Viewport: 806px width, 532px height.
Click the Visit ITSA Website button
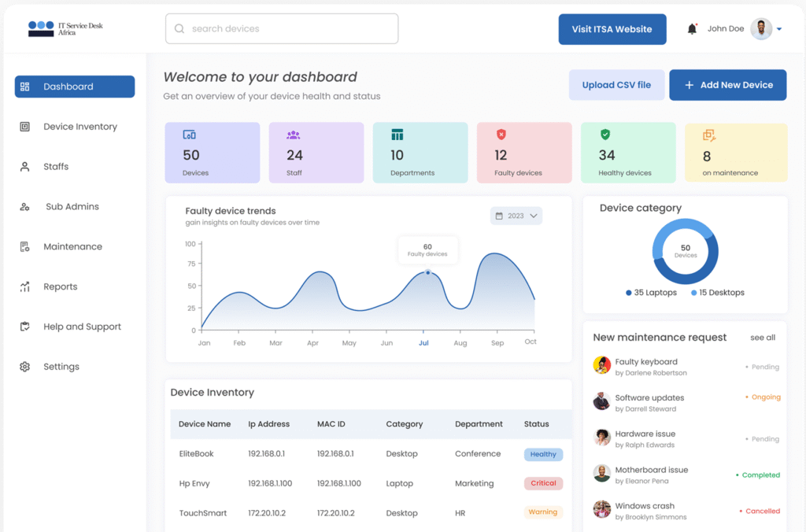click(612, 29)
